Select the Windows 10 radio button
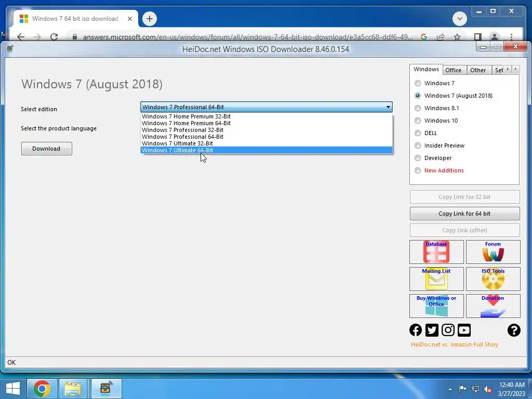Viewport: 532px width, 399px height. point(418,121)
